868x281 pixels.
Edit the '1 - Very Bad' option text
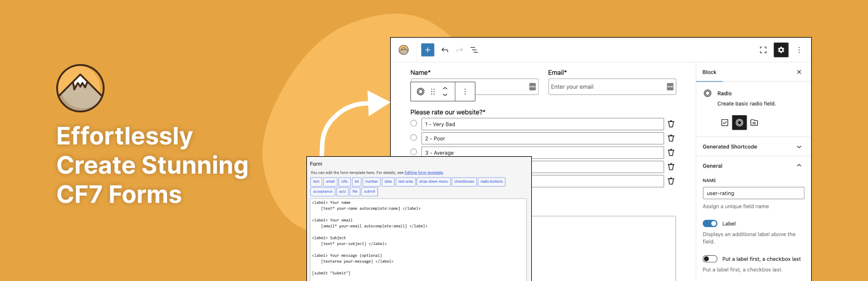point(542,124)
